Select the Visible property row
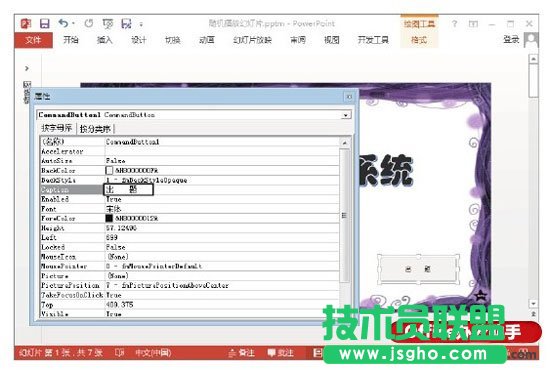The width and height of the screenshot is (550, 370). (190, 314)
